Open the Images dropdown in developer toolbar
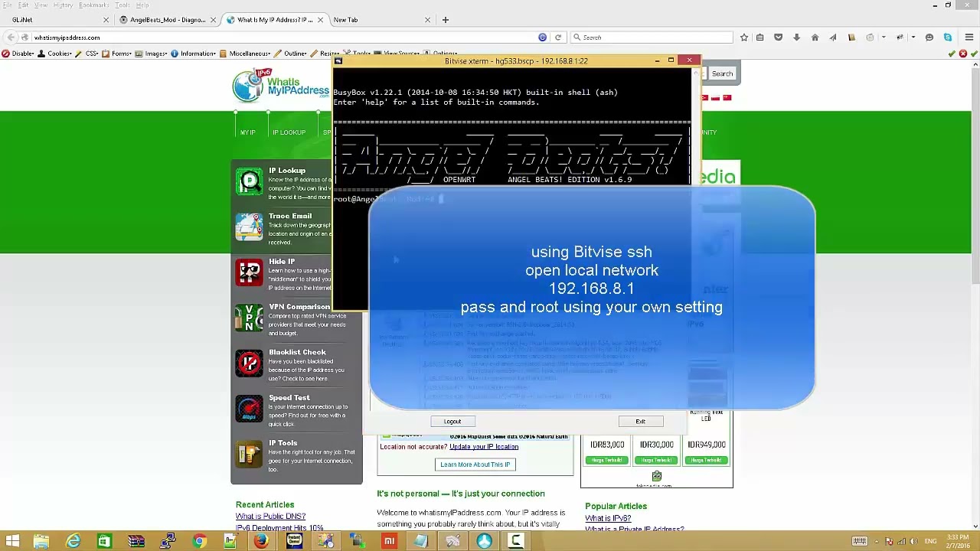980x551 pixels. coord(152,54)
